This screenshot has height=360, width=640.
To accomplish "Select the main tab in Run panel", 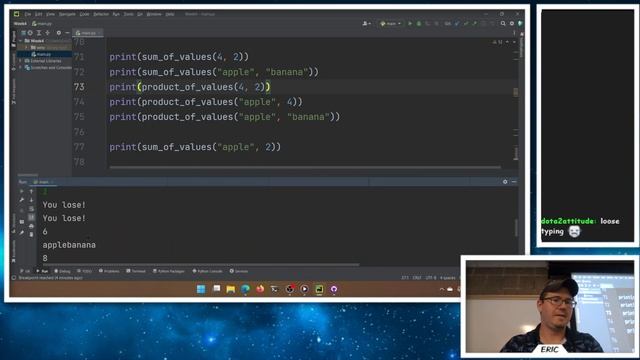I will tap(43, 182).
